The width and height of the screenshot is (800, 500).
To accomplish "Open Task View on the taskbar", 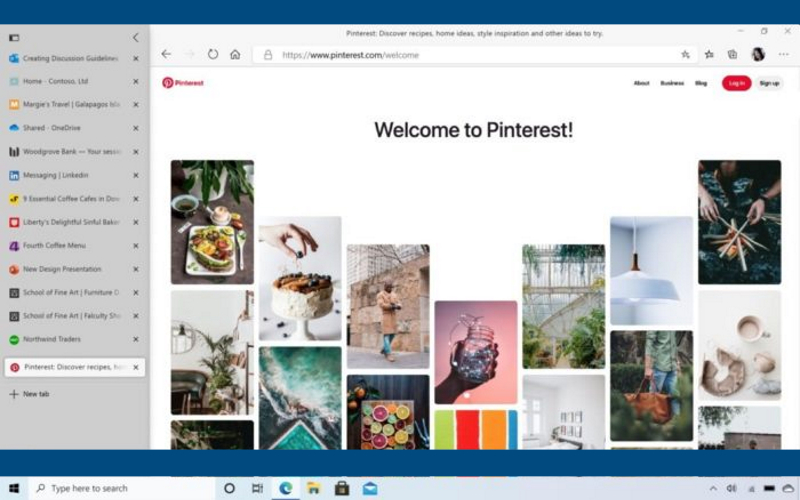I will [x=257, y=488].
